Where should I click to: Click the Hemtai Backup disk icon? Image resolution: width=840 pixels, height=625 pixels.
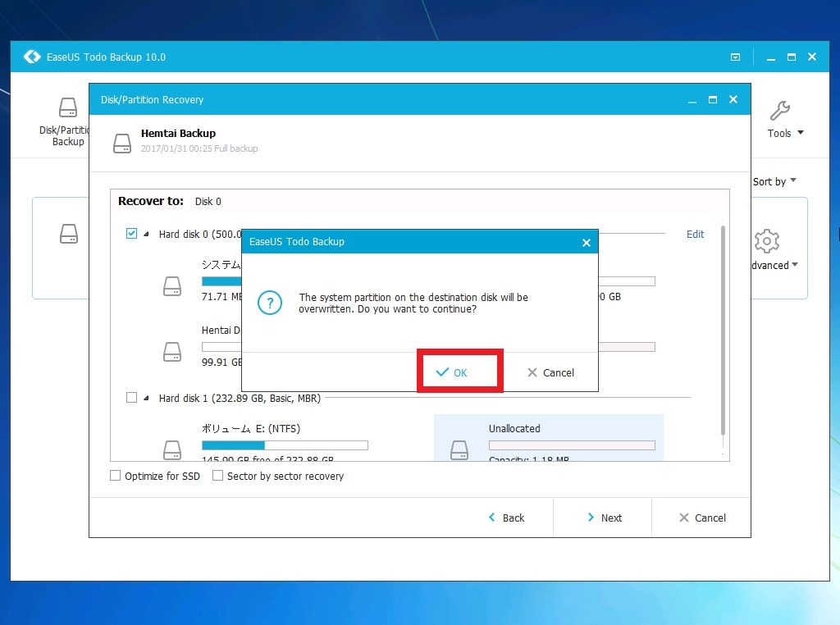[122, 143]
